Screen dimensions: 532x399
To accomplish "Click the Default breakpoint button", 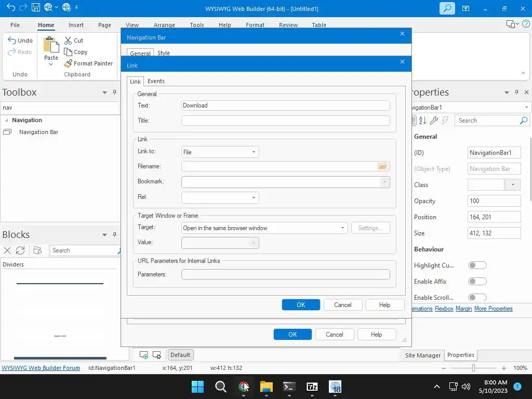I will 180,355.
